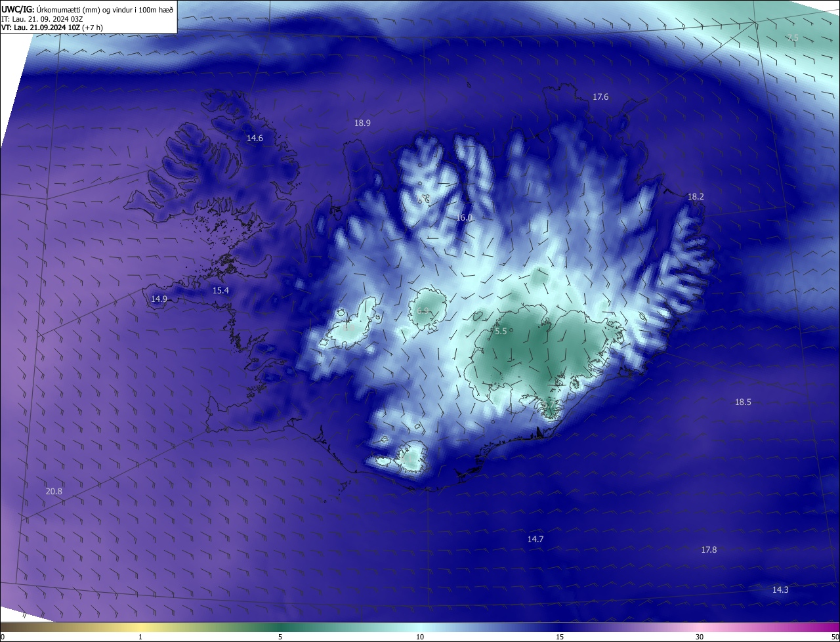Click the color scale tick labeled 15
Image resolution: width=840 pixels, height=642 pixels.
click(560, 637)
